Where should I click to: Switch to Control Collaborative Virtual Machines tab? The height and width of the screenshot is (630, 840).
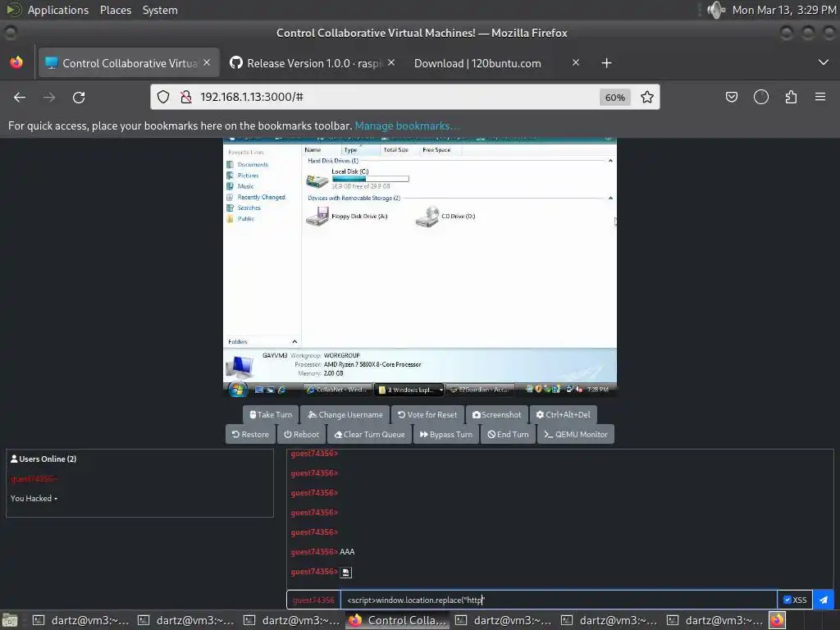(129, 63)
